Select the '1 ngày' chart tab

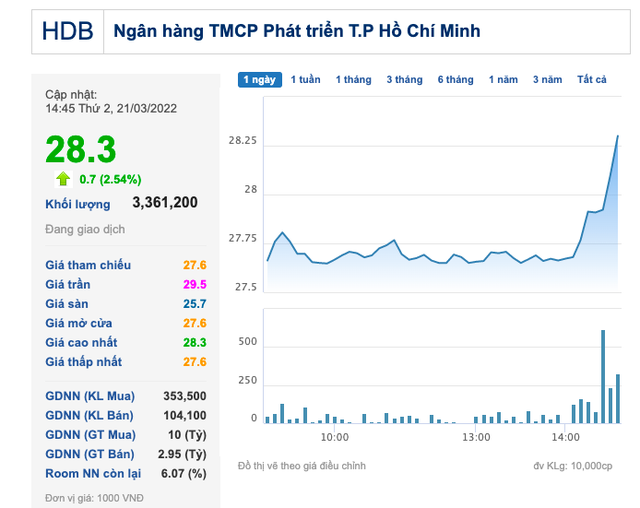click(x=258, y=80)
